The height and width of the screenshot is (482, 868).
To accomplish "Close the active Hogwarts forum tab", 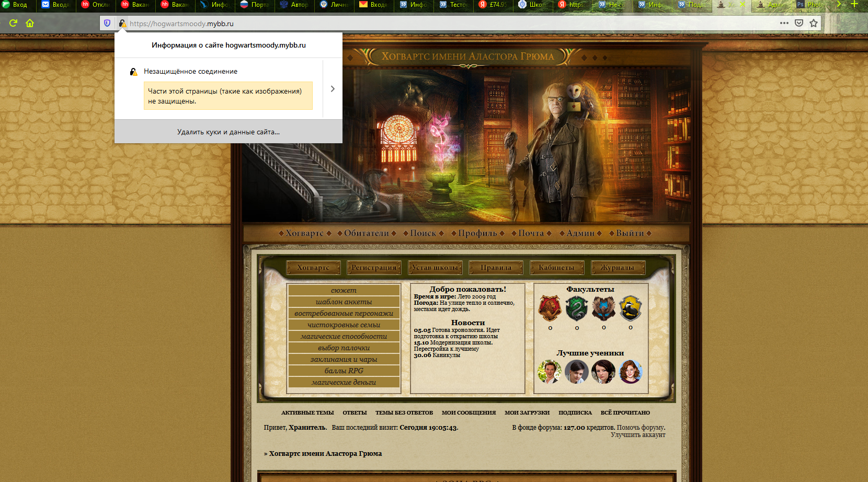I will (x=742, y=5).
